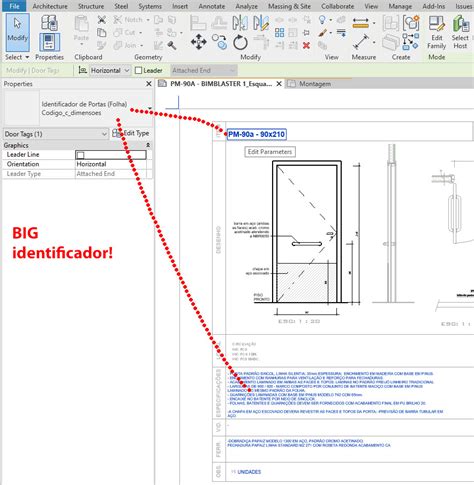Select the PM-90a - 90x210 door tag
Viewport: 474px width, 485px height.
256,134
